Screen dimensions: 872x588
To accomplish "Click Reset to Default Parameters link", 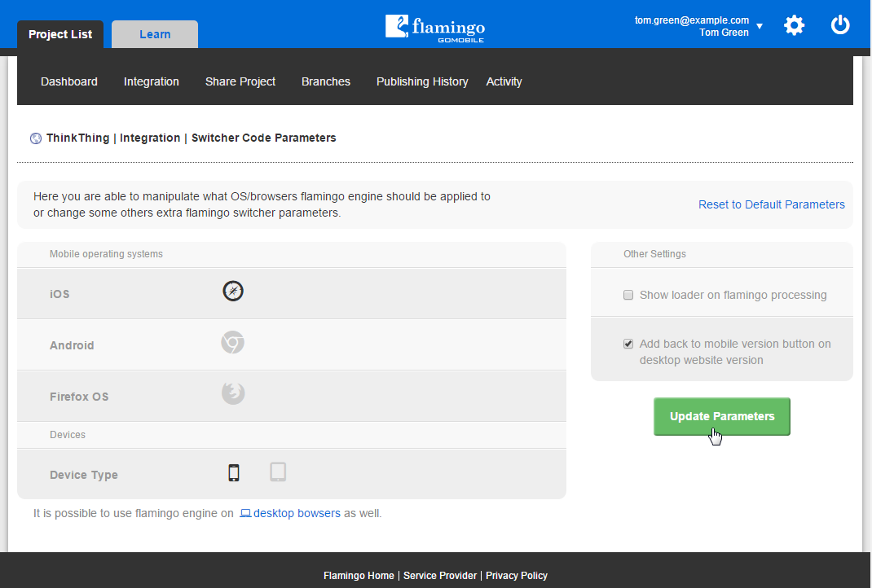I will click(x=771, y=204).
